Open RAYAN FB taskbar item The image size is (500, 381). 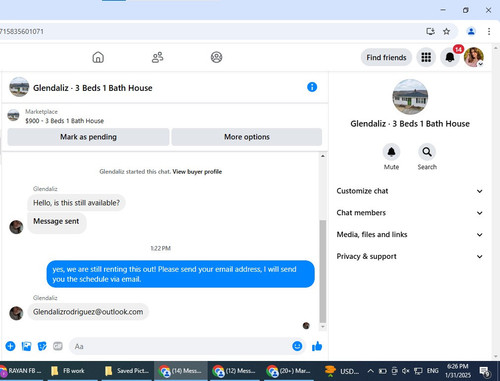(22, 371)
